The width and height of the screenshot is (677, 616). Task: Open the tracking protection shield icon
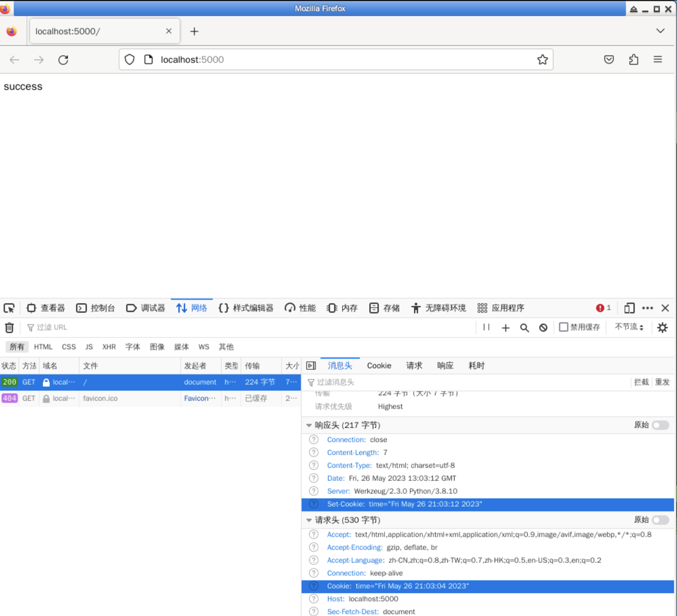130,60
